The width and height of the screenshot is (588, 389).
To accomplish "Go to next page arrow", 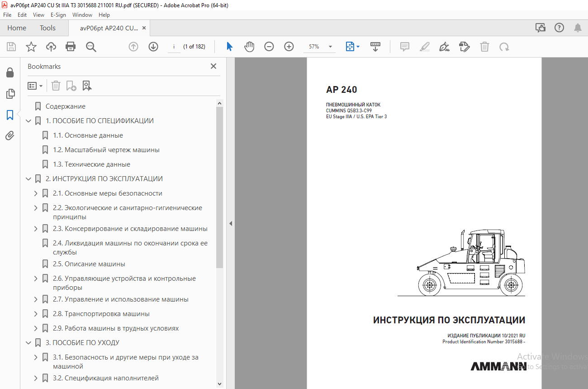I will click(153, 47).
